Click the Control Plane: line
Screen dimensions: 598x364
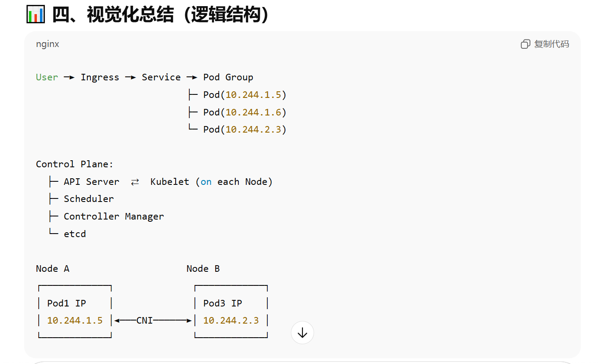75,164
